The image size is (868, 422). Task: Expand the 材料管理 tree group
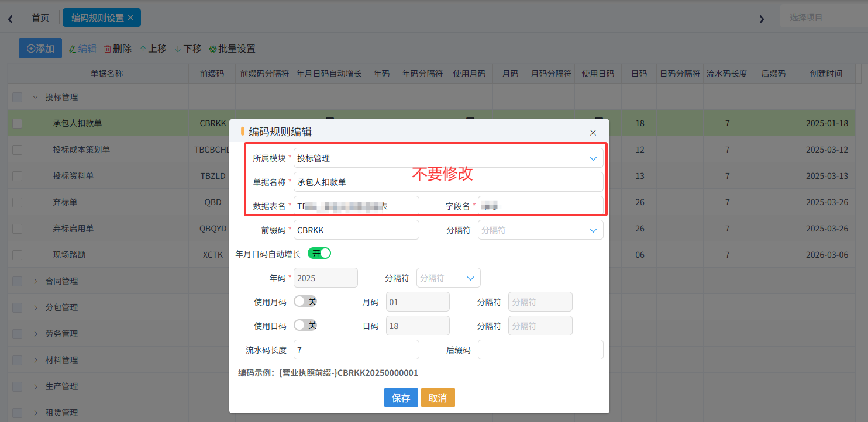click(x=35, y=360)
